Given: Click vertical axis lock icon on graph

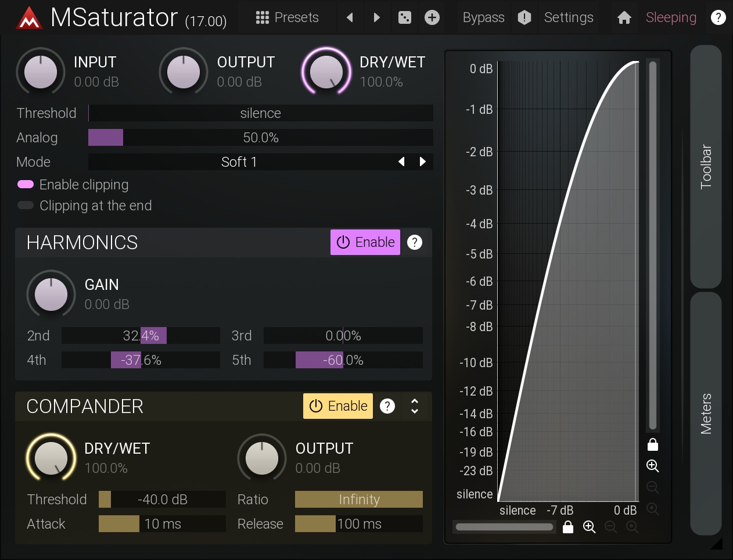Looking at the screenshot, I should point(653,445).
